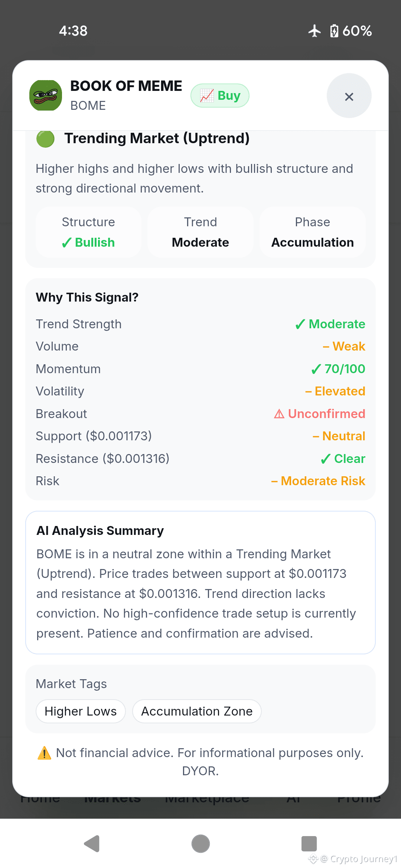Tap the green Buy signal badge

[220, 95]
